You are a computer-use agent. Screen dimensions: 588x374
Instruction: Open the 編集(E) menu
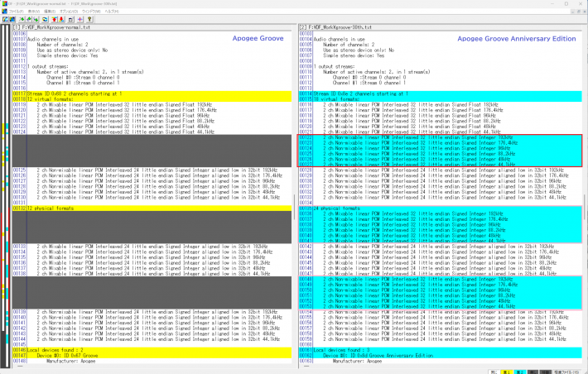pyautogui.click(x=50, y=12)
